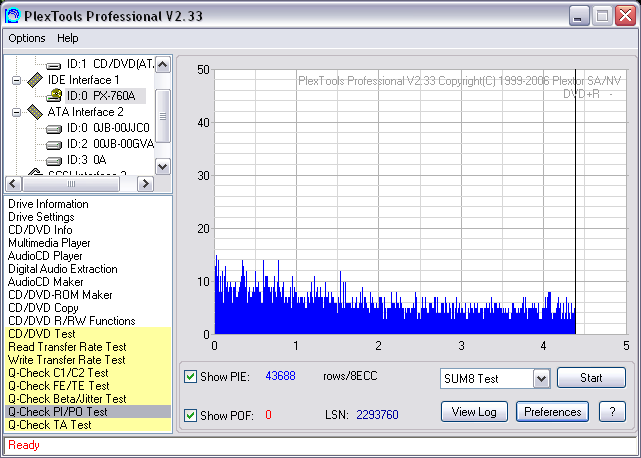Image resolution: width=641 pixels, height=458 pixels.
Task: Click the device tree vertical scrollbar thumb
Action: pos(163,116)
